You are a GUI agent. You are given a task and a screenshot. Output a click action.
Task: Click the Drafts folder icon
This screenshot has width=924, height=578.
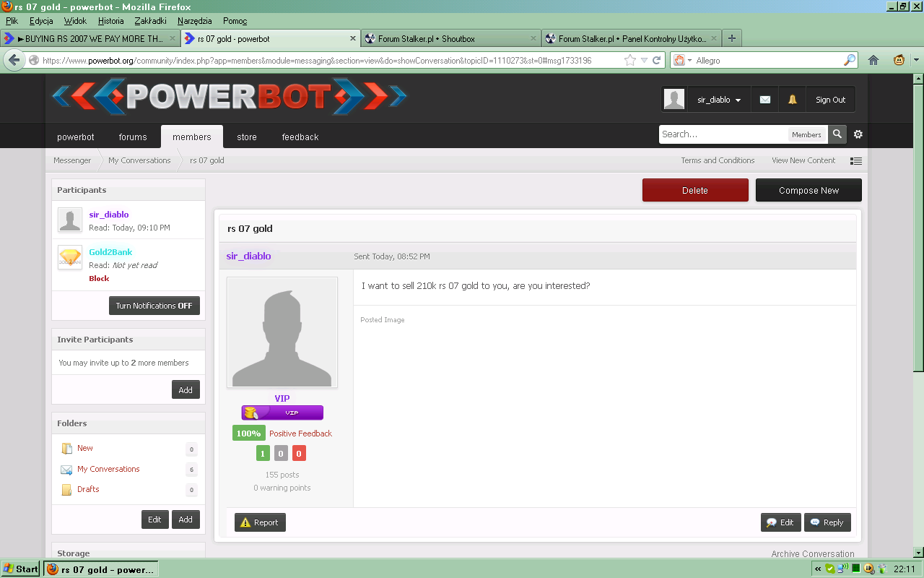(66, 490)
